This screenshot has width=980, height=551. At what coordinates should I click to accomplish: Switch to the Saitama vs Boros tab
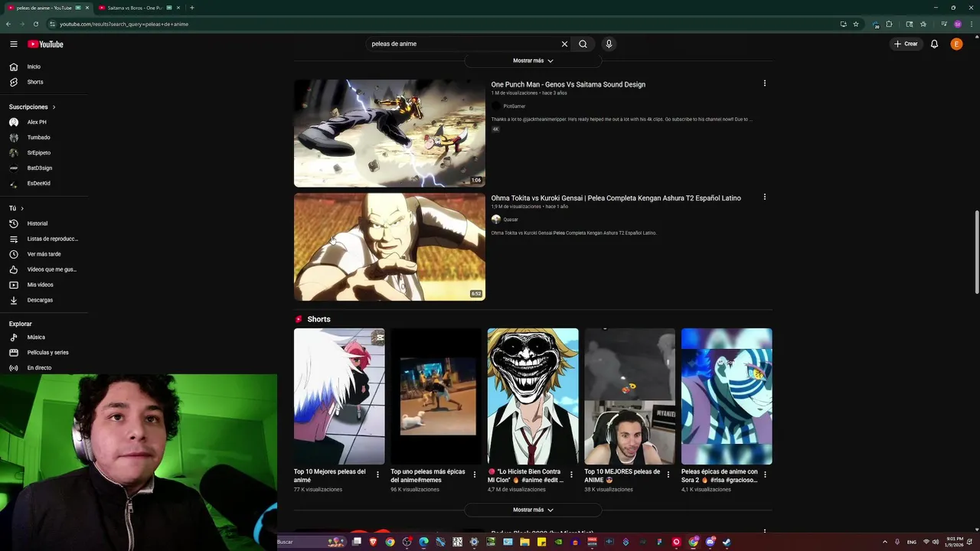point(138,8)
